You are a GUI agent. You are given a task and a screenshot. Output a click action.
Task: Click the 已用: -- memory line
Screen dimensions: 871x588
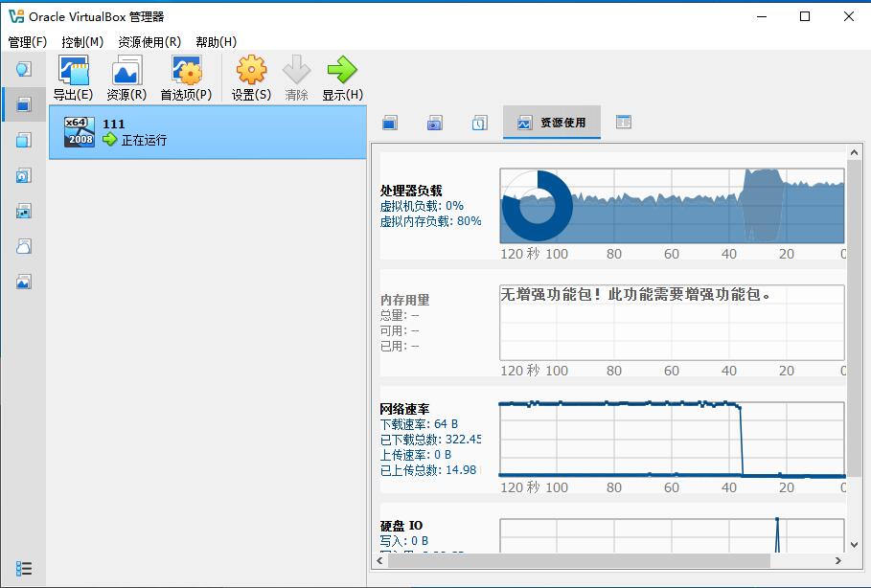[400, 347]
